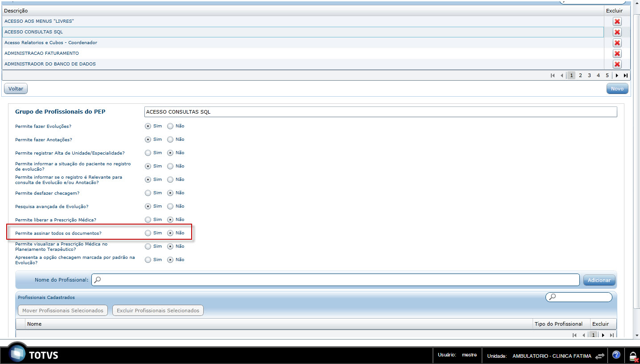Image resolution: width=640 pixels, height=364 pixels.
Task: Go to next page of description list
Action: tap(617, 75)
